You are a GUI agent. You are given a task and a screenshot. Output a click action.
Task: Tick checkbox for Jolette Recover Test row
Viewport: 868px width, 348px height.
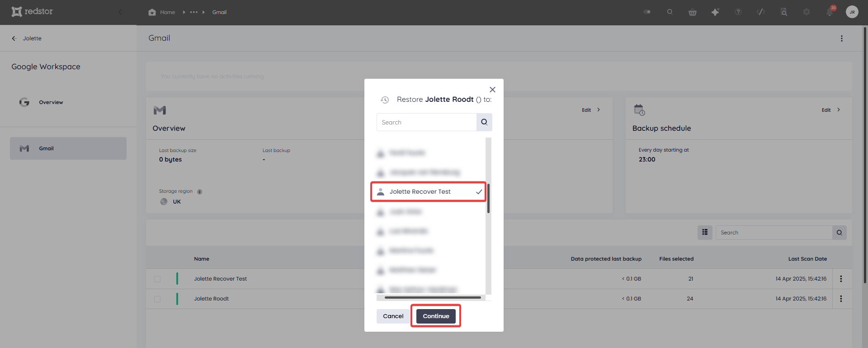point(157,279)
